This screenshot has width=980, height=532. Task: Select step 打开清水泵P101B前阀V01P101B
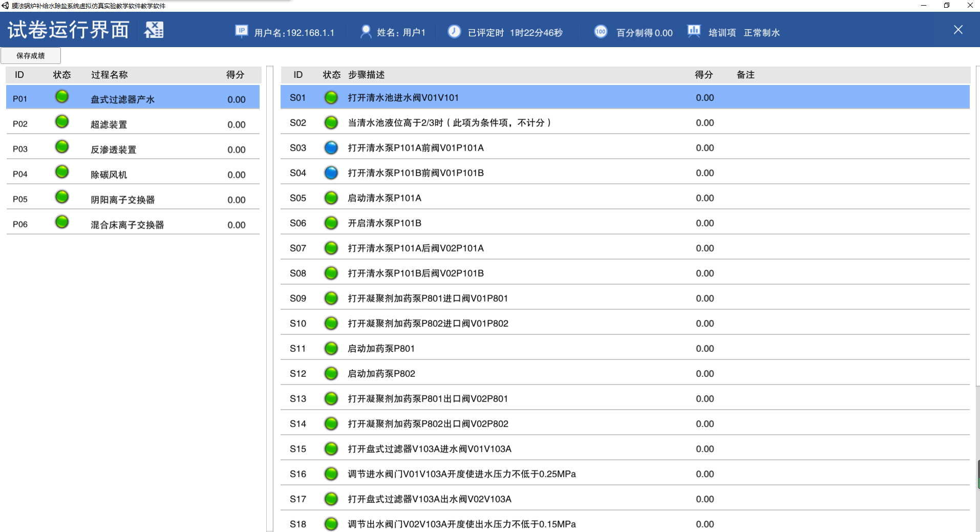[x=625, y=173]
